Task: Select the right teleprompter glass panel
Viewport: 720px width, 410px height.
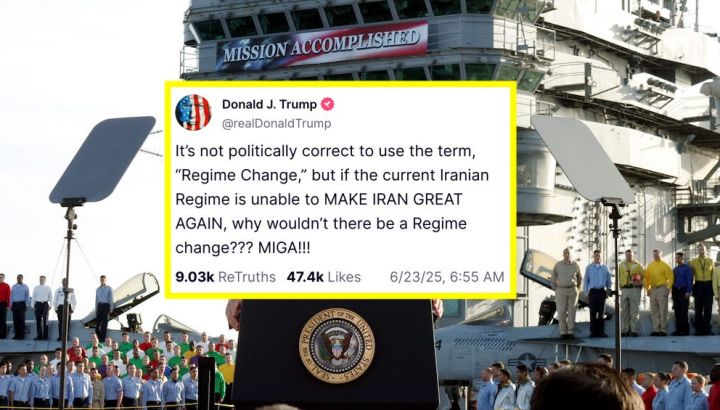Action: point(581,158)
